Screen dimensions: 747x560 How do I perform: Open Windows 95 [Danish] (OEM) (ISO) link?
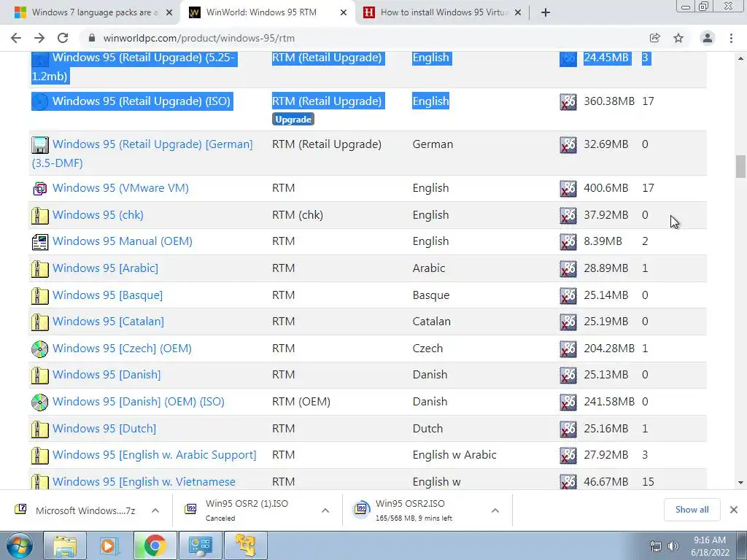pos(138,402)
